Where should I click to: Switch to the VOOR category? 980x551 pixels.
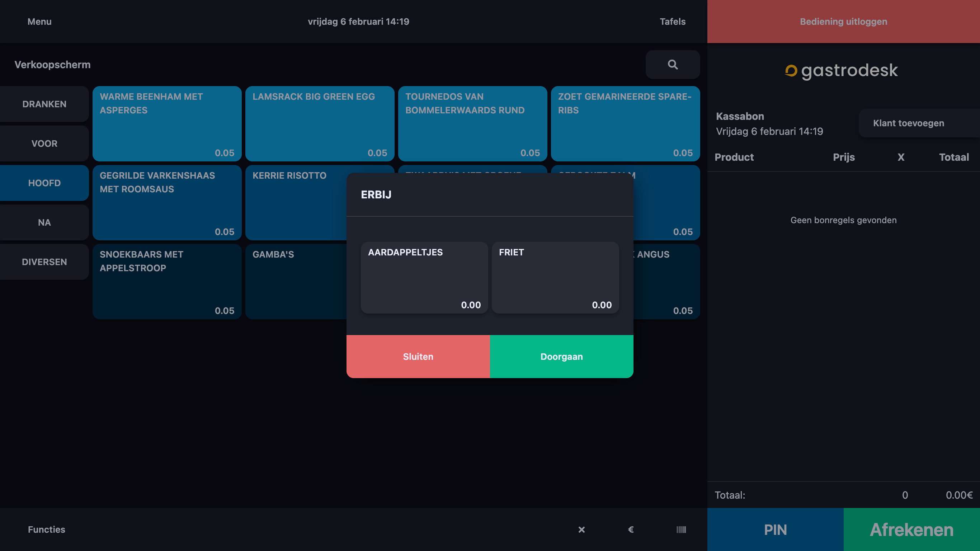tap(44, 143)
